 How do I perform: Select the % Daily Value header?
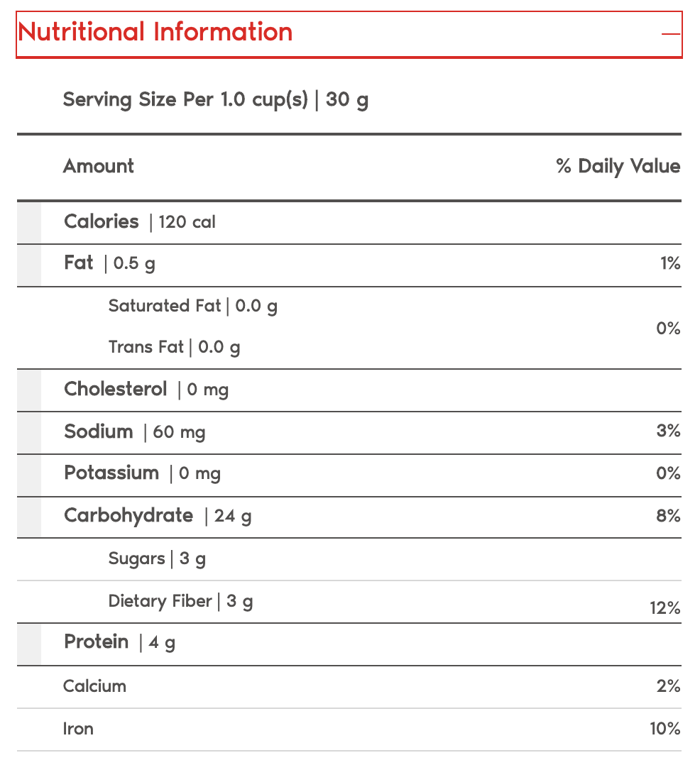click(618, 167)
